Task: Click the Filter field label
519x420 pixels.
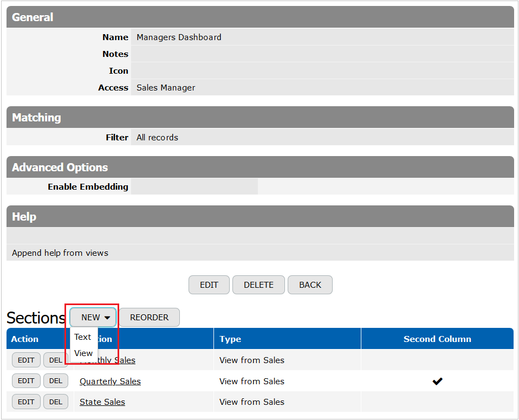Action: click(x=117, y=138)
